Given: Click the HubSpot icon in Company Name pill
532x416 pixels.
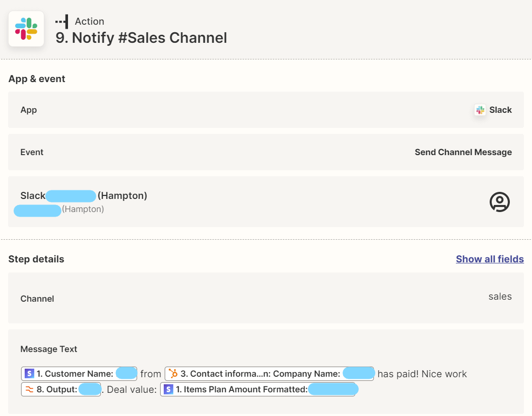Looking at the screenshot, I should click(x=173, y=374).
